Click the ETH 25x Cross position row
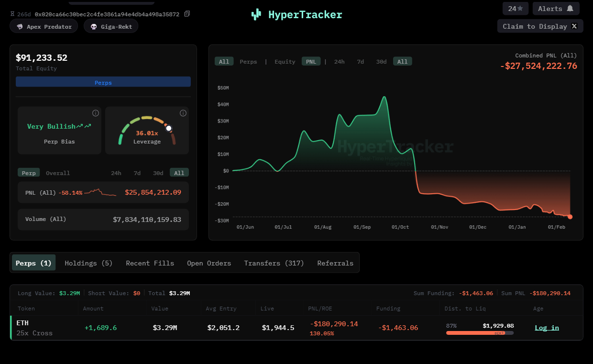 pos(34,328)
